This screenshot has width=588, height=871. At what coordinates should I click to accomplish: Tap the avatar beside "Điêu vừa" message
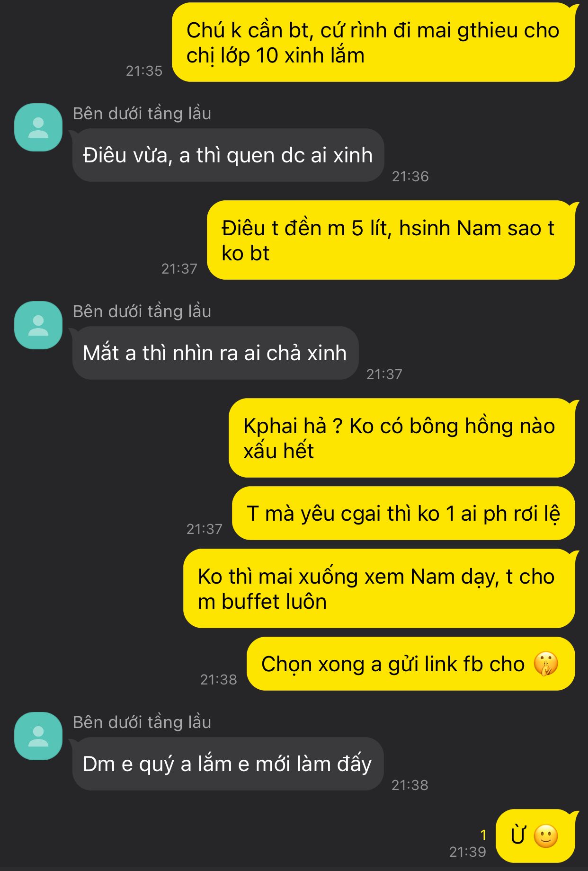[x=38, y=127]
